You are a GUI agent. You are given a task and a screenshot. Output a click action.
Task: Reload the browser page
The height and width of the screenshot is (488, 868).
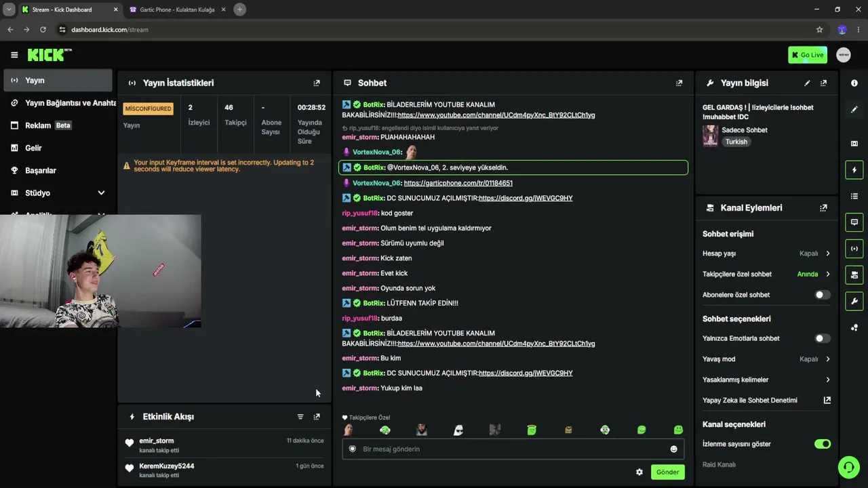43,30
